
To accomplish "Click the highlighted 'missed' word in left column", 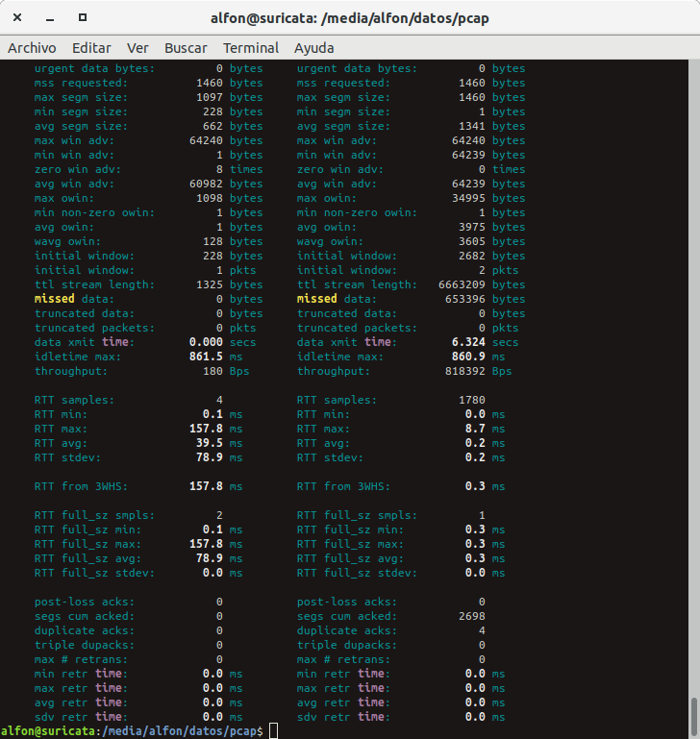I will [54, 299].
